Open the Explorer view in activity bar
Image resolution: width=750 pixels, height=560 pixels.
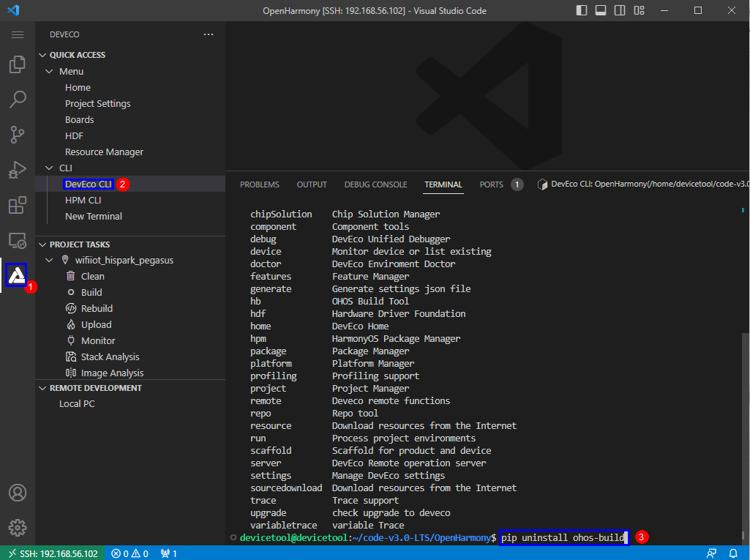tap(18, 65)
